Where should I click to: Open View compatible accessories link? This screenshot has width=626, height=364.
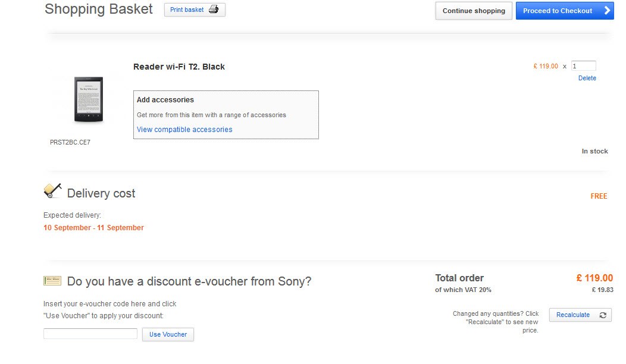184,130
